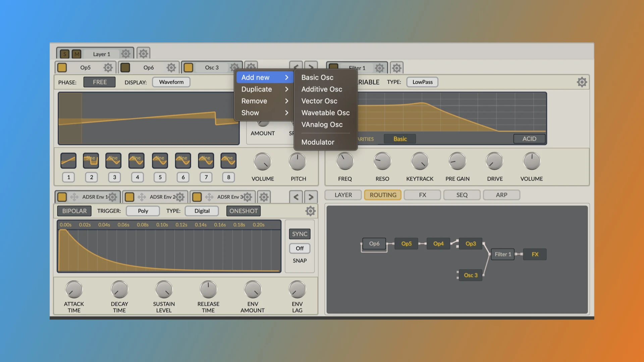Open envelope panel gear settings
This screenshot has height=362, width=644.
click(310, 211)
